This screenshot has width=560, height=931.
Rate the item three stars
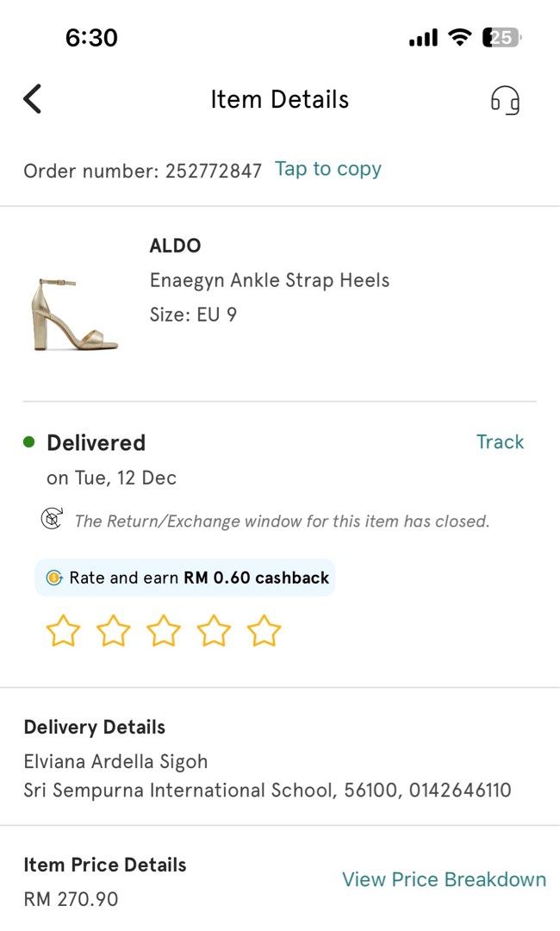[x=163, y=630]
